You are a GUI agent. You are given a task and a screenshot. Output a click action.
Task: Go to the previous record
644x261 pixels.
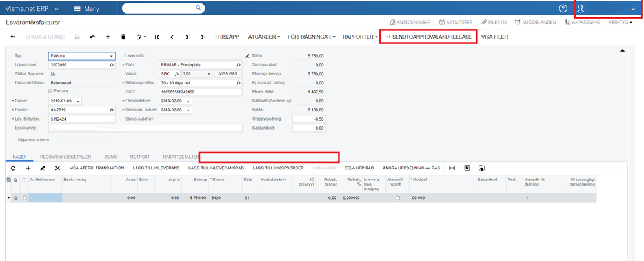[172, 37]
